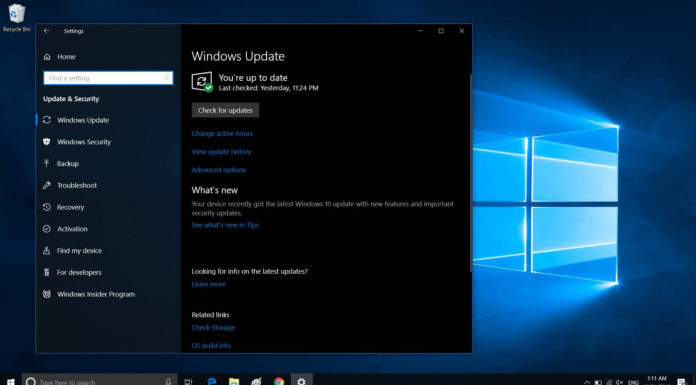The image size is (696, 385).
Task: Click the You're up to date status text
Action: 253,78
